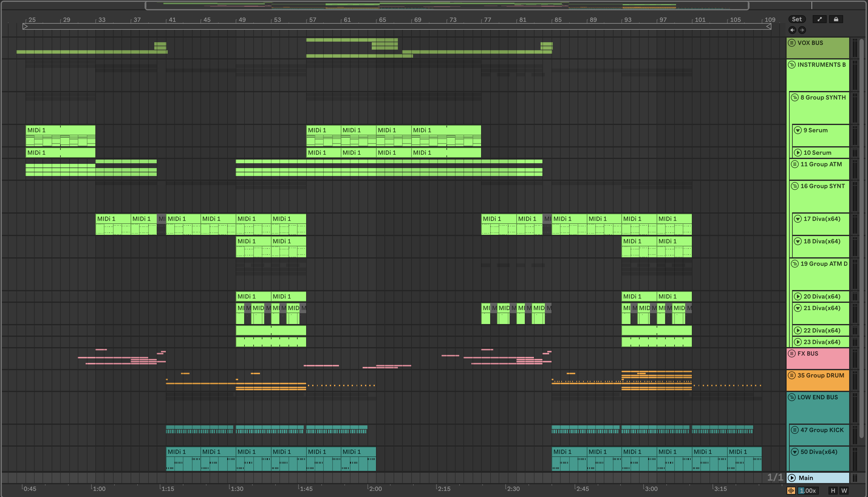Viewport: 868px width, 497px height.
Task: Collapse the 50 Diva(x64) track
Action: tap(795, 452)
